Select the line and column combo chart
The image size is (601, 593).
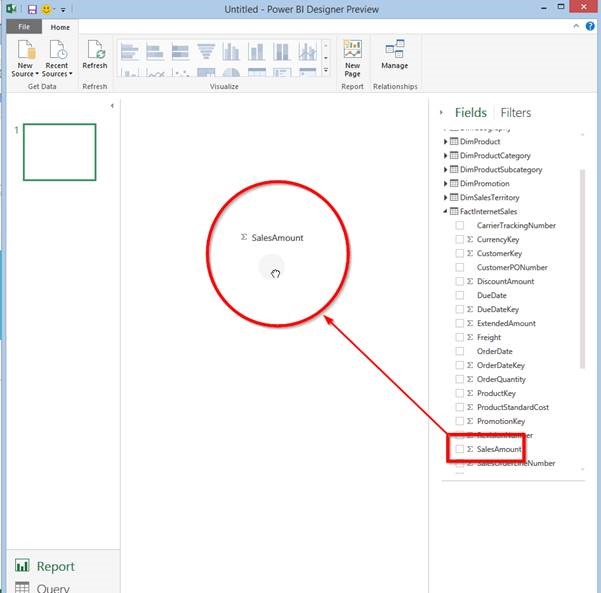(307, 52)
